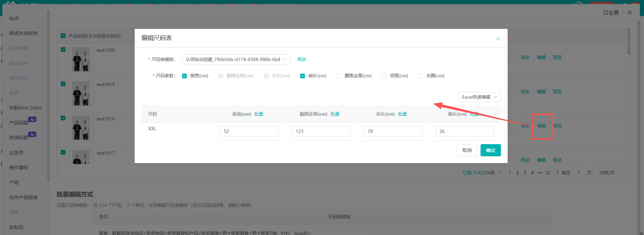The height and width of the screenshot is (235, 644).
Task: Go to page 12 in pagination
Action: click(547, 173)
